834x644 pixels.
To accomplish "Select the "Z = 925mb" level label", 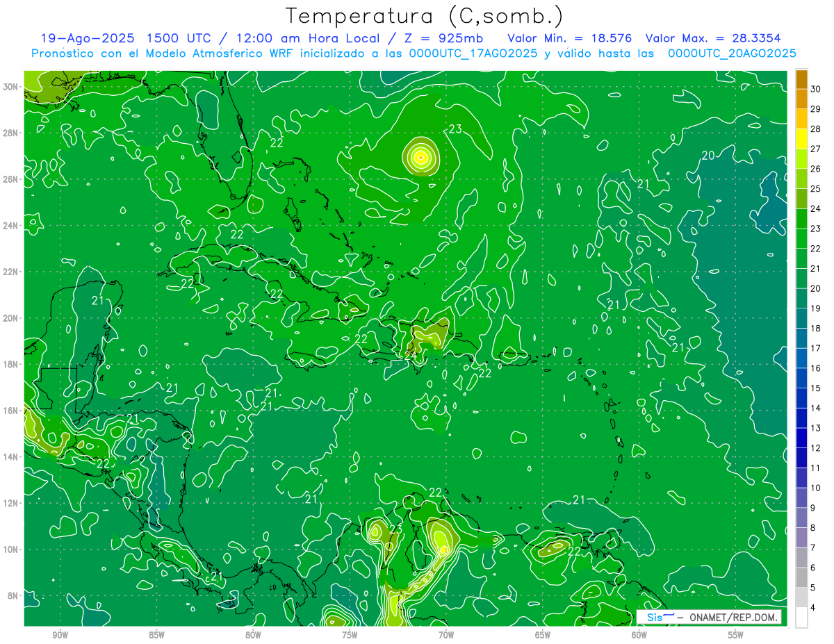I will click(x=443, y=38).
